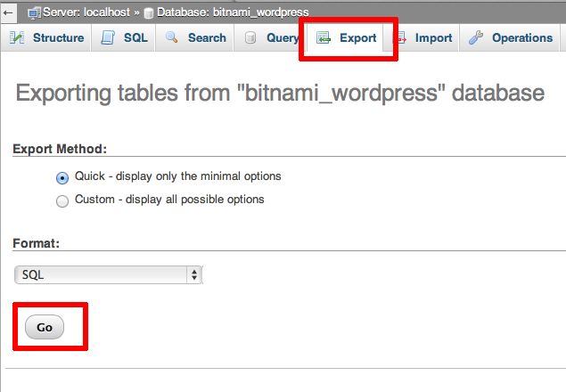Select the Custom export method radio button

coord(62,200)
